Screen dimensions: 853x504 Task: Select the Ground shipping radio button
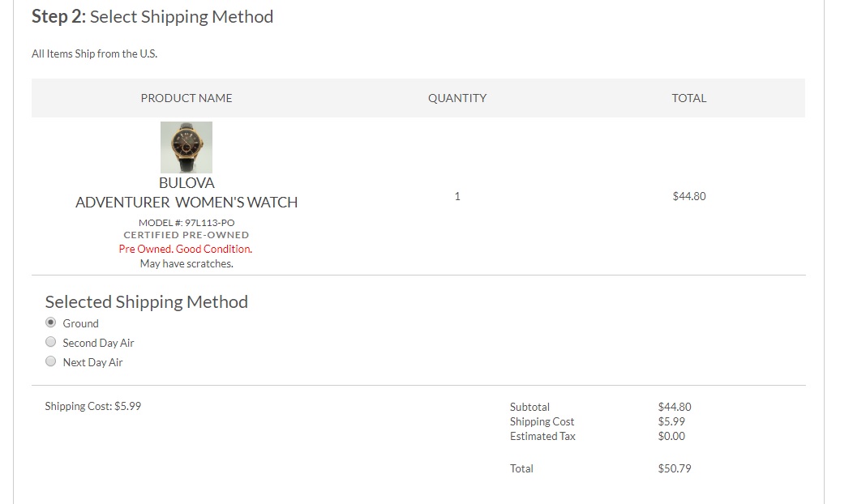tap(51, 322)
